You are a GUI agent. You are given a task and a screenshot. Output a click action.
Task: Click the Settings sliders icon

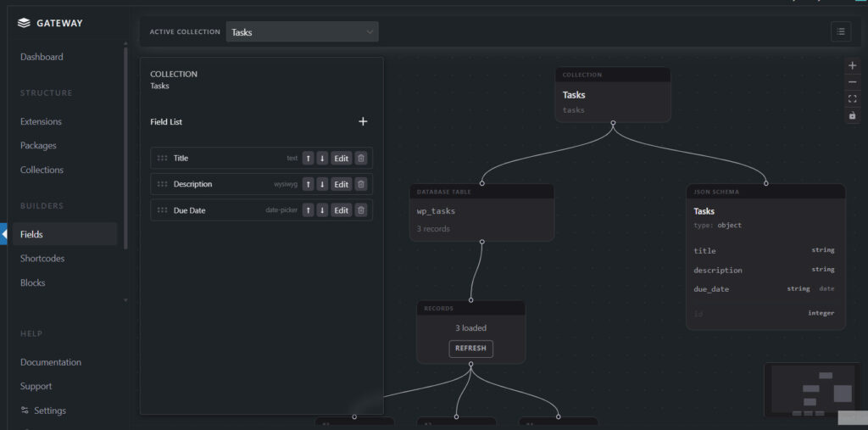25,410
